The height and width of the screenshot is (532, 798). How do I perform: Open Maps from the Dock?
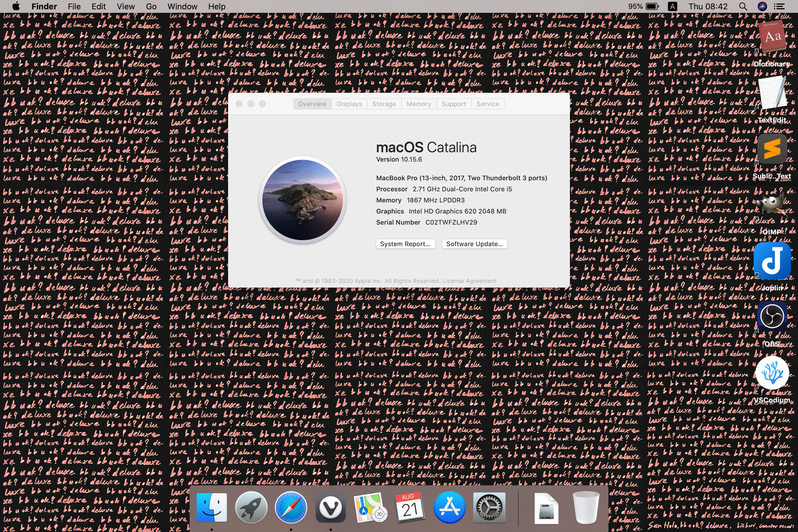tap(370, 508)
